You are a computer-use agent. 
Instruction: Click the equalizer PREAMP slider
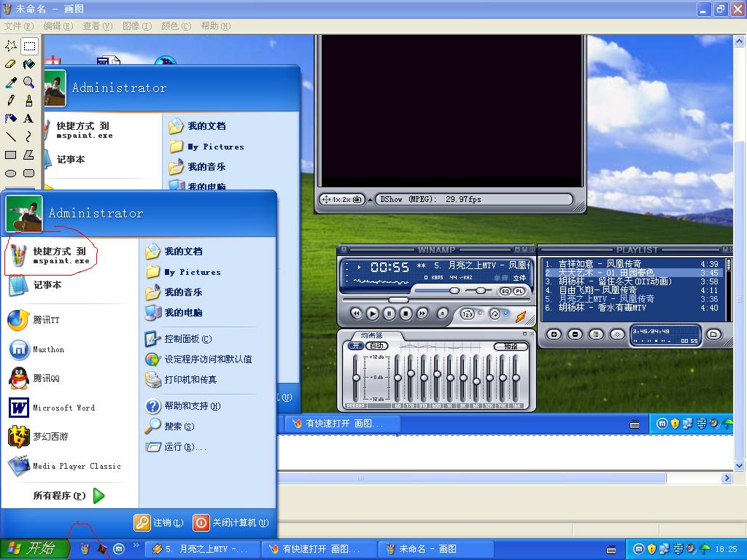click(x=356, y=377)
